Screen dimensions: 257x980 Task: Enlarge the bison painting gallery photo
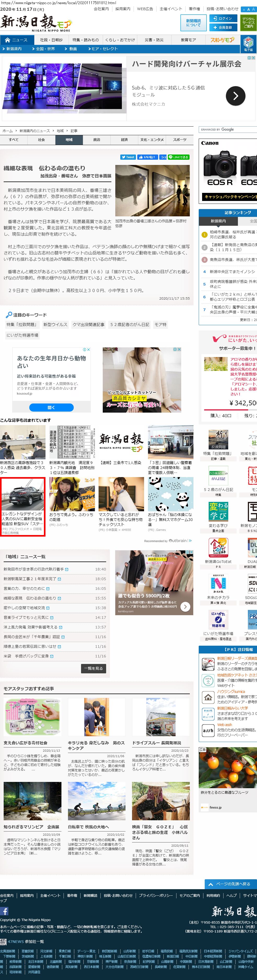[x=152, y=191]
